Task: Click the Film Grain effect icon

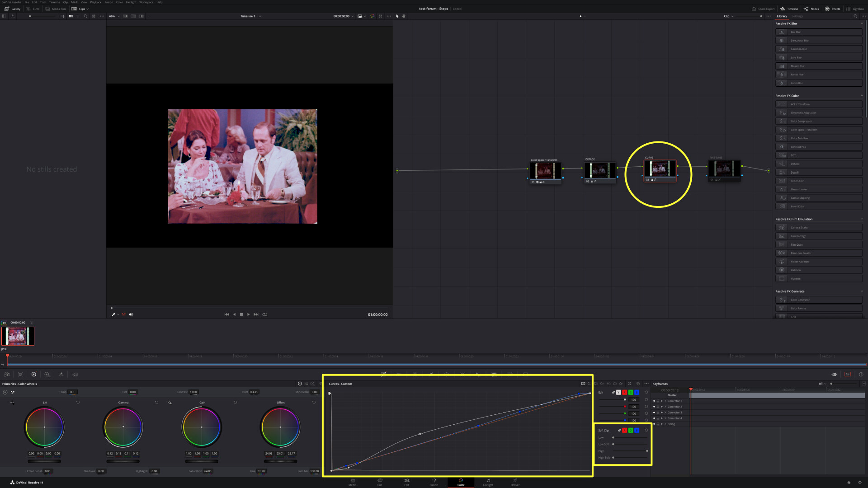Action: tap(782, 244)
